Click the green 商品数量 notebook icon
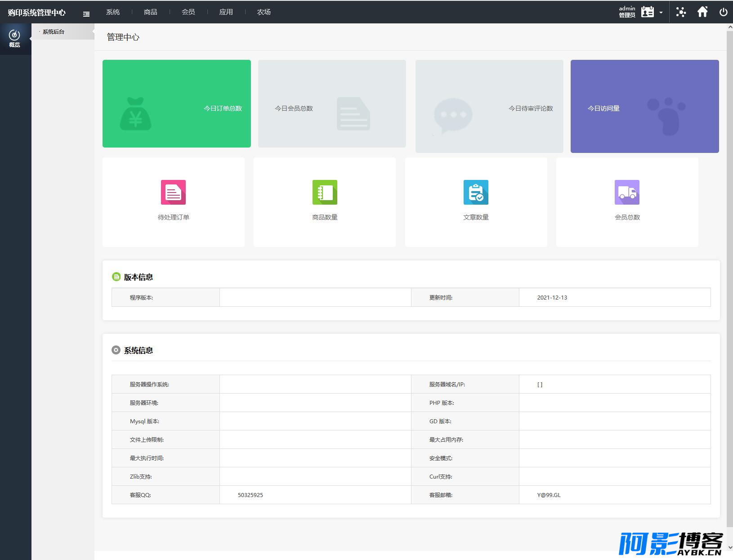This screenshot has width=733, height=560. [x=325, y=192]
